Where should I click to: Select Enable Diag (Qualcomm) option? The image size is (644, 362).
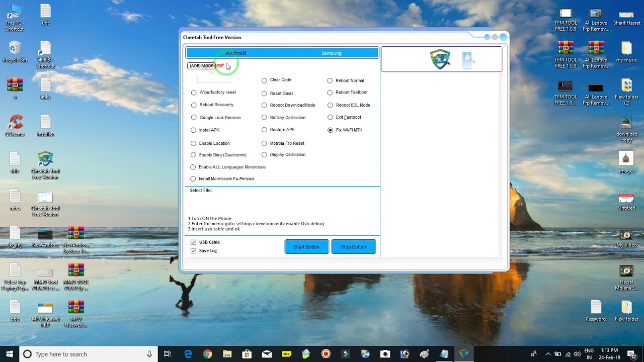[x=193, y=155]
